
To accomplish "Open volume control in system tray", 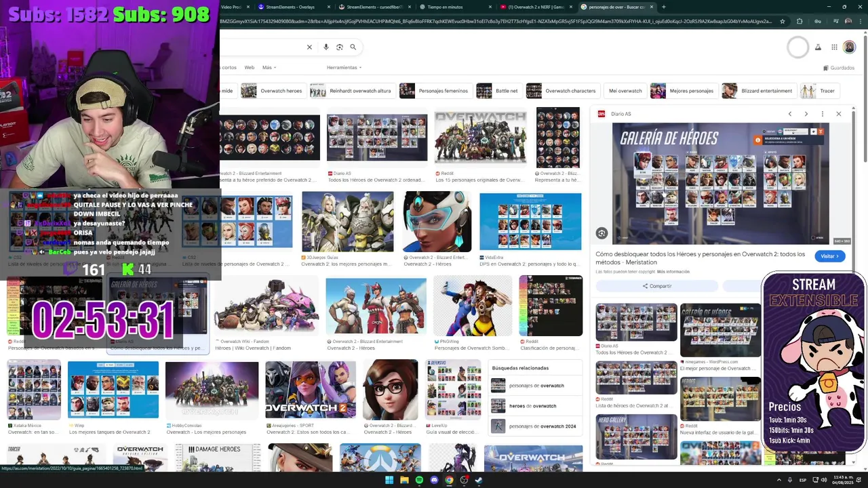I will pyautogui.click(x=824, y=480).
